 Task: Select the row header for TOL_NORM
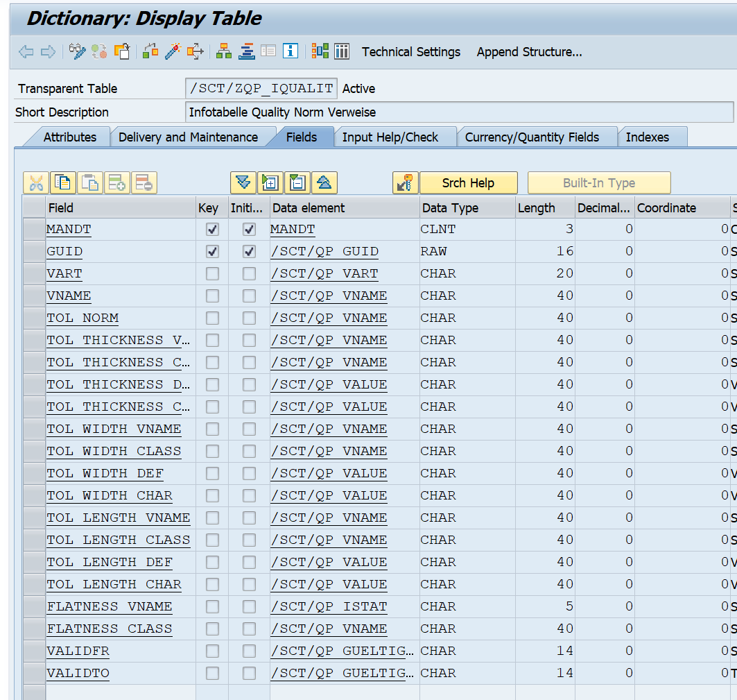(34, 318)
